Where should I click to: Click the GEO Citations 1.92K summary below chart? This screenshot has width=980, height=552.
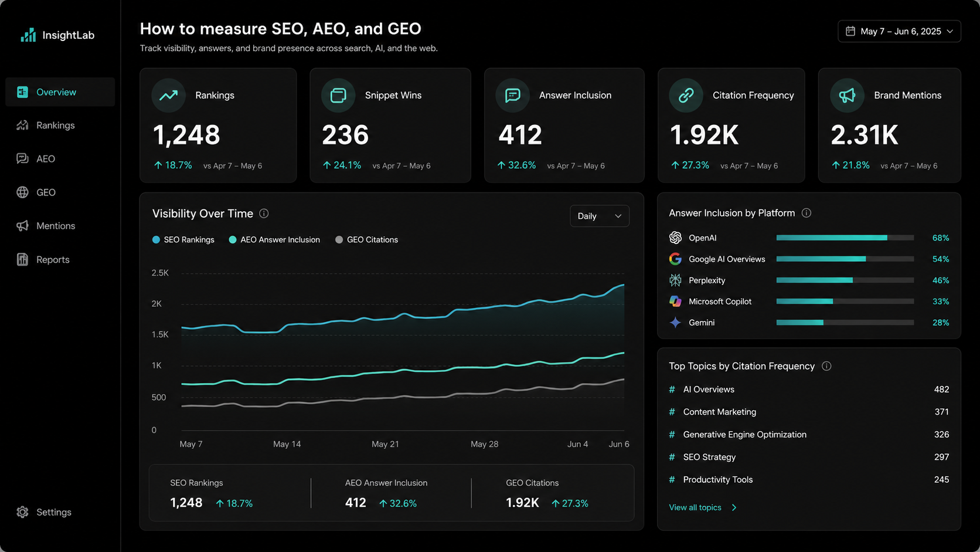click(547, 493)
